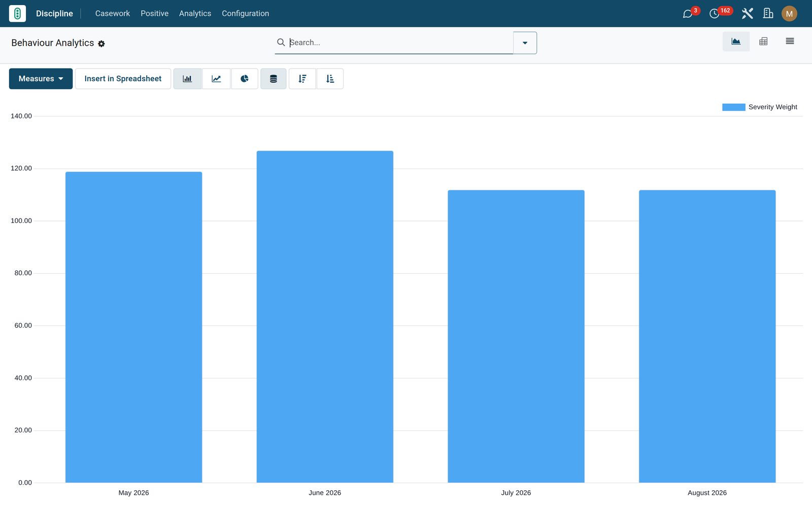Viewport: 812px width, 508px height.
Task: Switch to graph view icon
Action: pyautogui.click(x=736, y=42)
